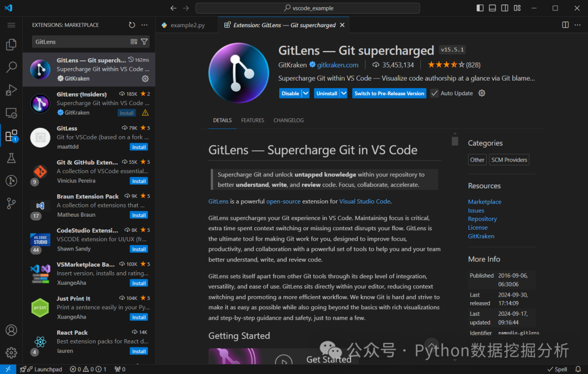Open notifications bell in status bar
This screenshot has width=588, height=374.
pos(578,369)
